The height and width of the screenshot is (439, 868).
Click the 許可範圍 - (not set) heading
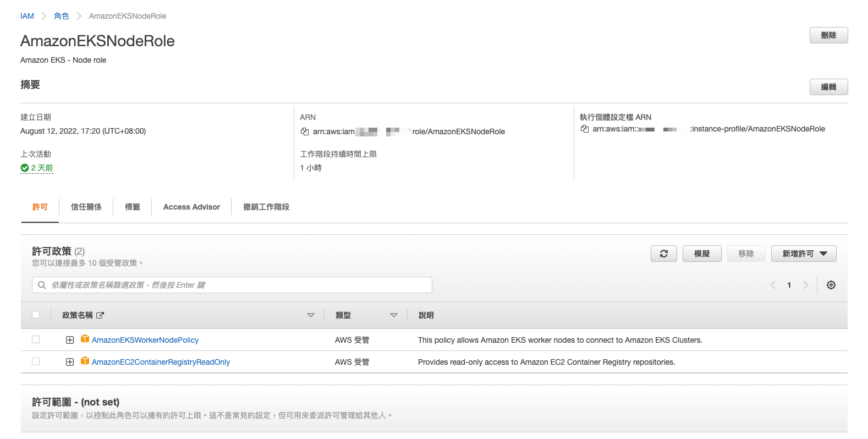[75, 402]
